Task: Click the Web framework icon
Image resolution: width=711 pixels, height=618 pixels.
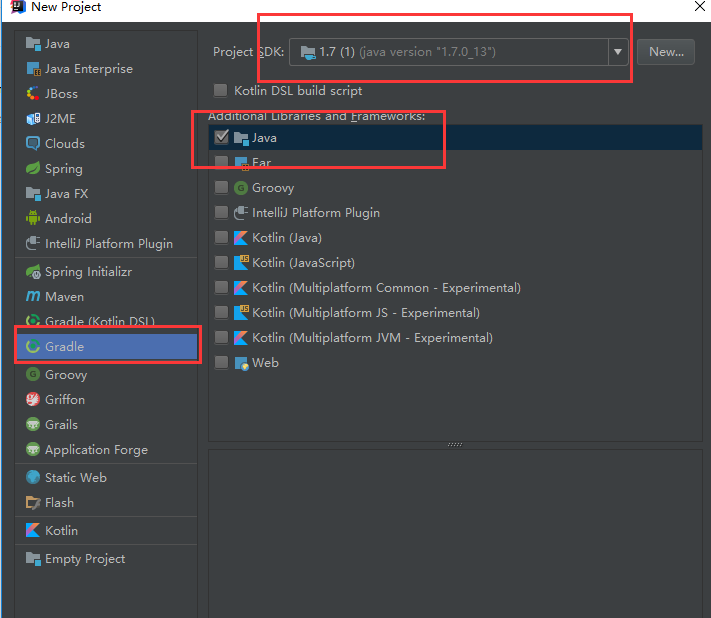Action: (241, 363)
